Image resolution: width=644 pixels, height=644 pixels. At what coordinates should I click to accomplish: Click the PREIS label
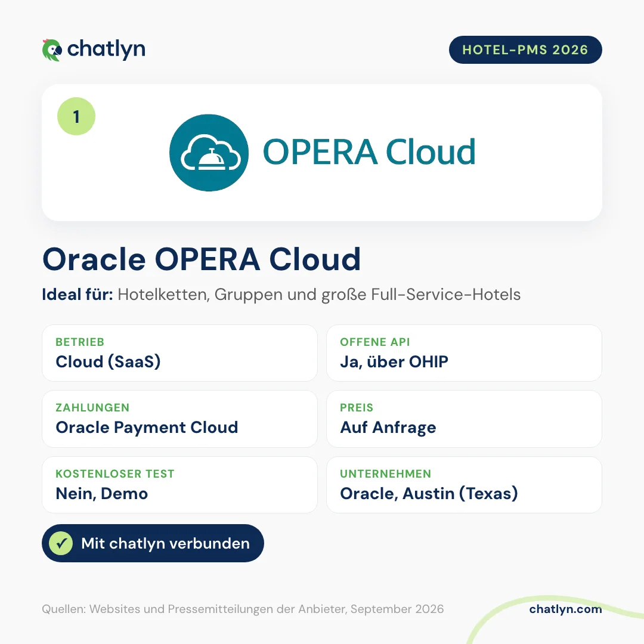coord(357,407)
